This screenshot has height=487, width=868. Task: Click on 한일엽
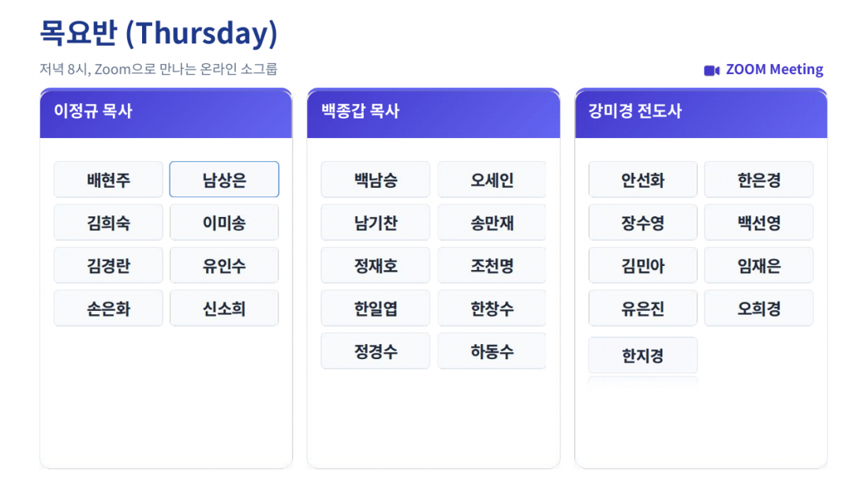(376, 308)
